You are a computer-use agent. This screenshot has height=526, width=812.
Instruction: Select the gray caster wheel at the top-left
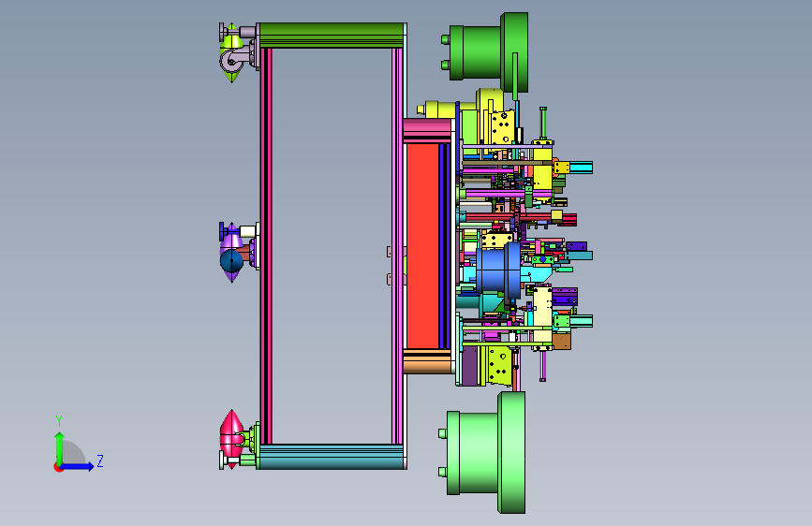[231, 61]
